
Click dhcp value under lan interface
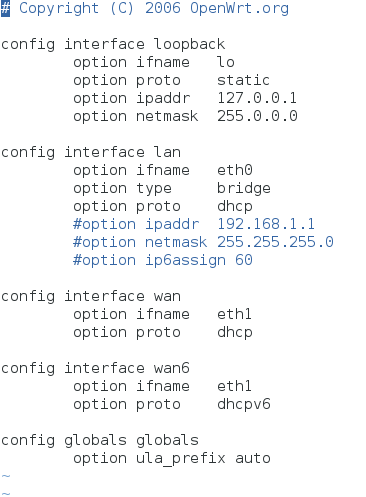[235, 207]
